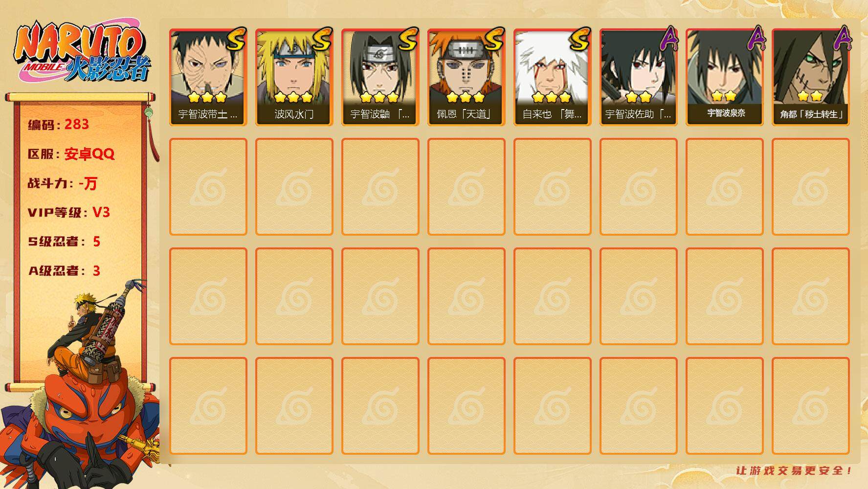
Task: Click the 编码 283 account code
Action: [x=58, y=124]
